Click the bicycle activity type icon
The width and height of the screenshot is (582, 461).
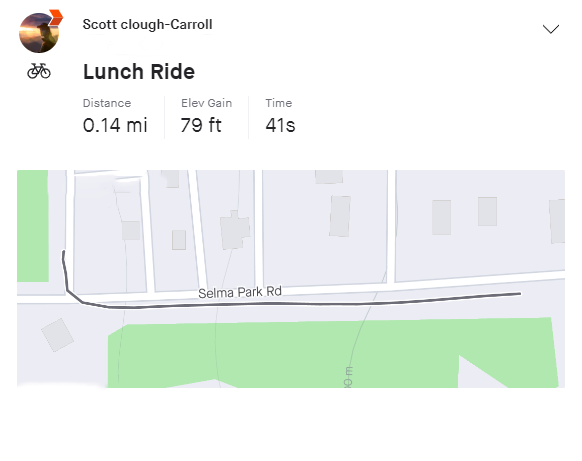pos(39,71)
